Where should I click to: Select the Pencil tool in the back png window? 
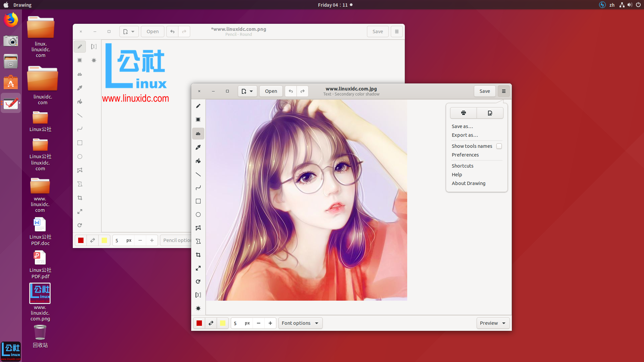(80, 47)
